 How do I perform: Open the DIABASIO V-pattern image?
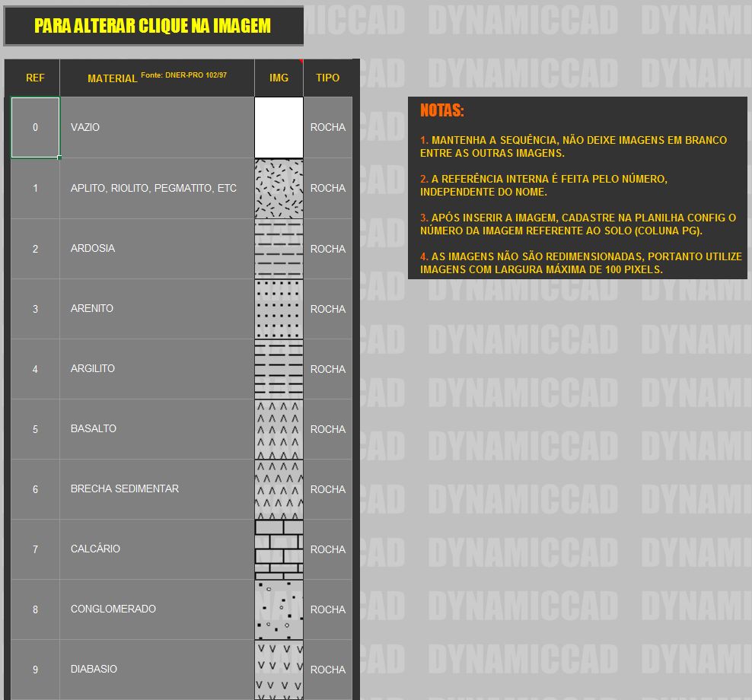[279, 670]
